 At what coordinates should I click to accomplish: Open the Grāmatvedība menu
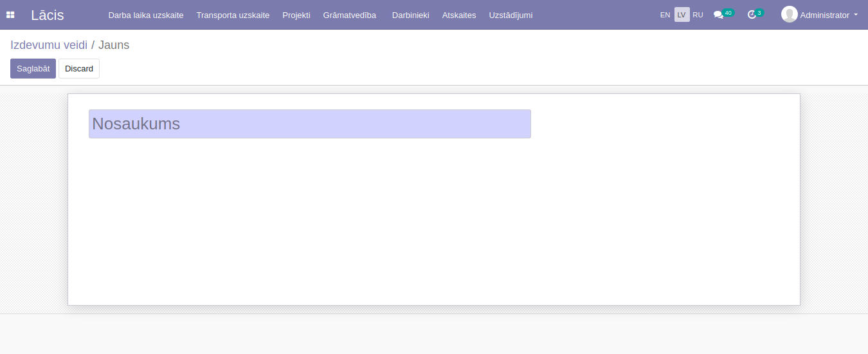(x=350, y=15)
